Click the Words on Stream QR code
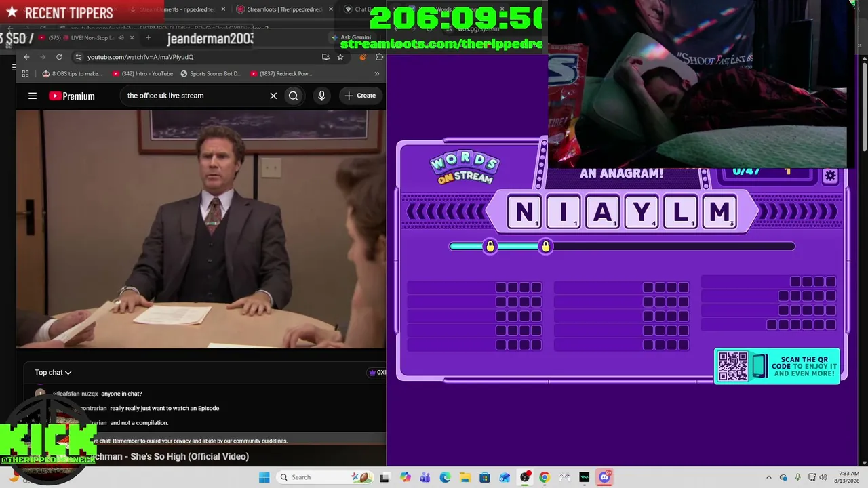 point(733,366)
